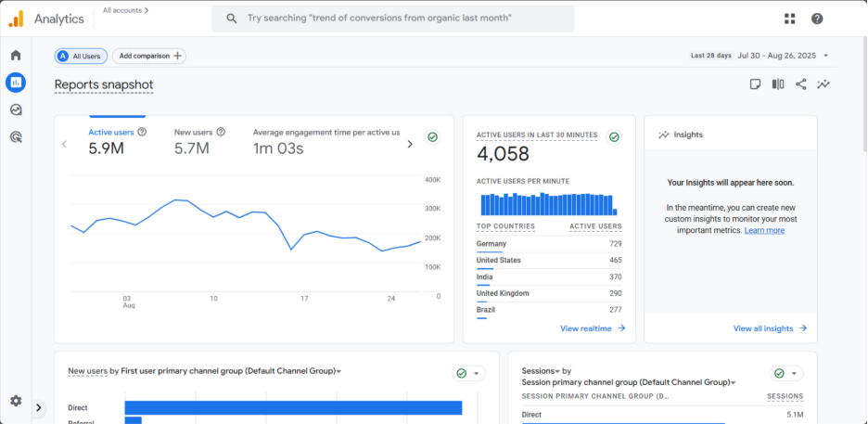Click the Learn more link in Insights

coord(763,230)
